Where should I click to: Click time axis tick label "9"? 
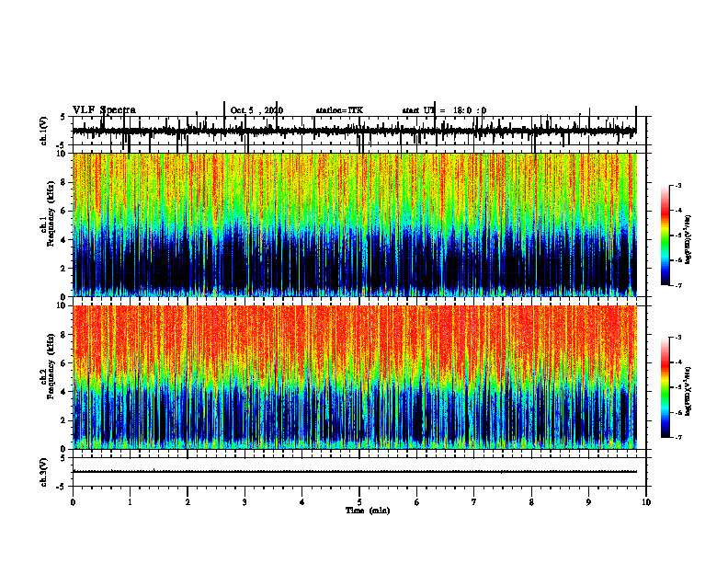click(x=588, y=502)
